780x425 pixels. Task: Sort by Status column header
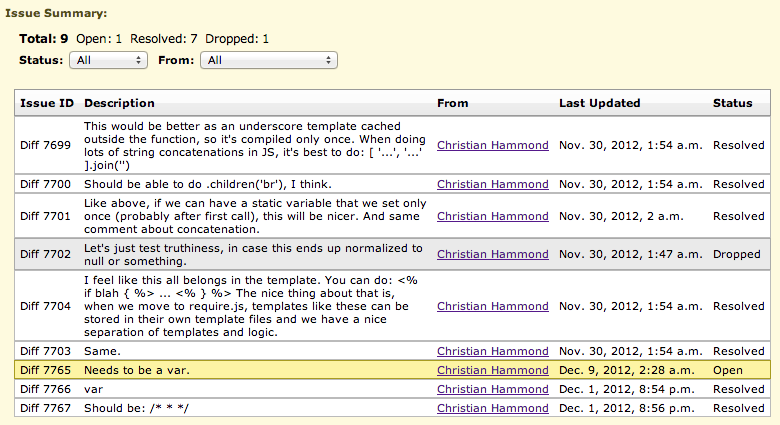[x=732, y=103]
